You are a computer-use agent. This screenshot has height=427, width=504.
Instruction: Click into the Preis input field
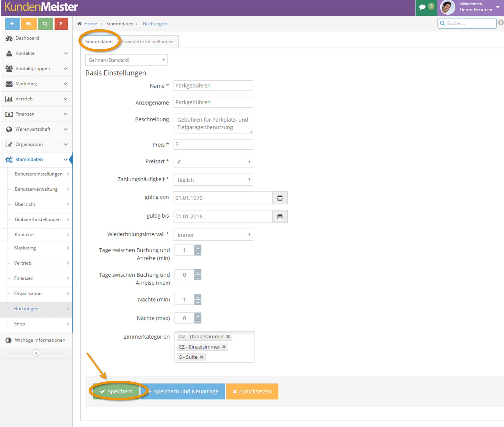click(x=213, y=145)
